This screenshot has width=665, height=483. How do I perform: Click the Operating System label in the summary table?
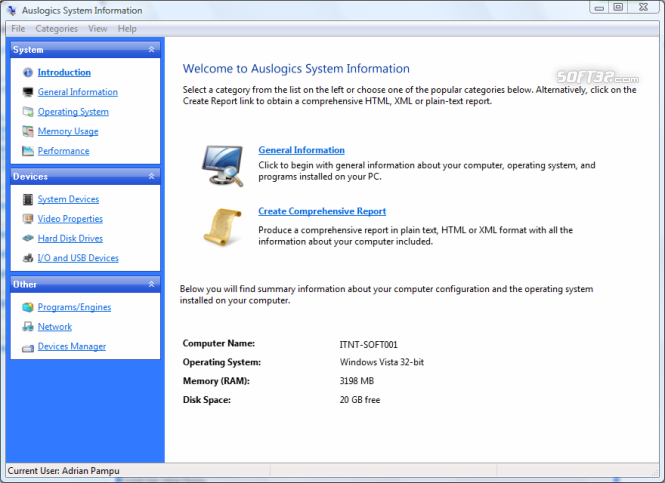coord(222,362)
